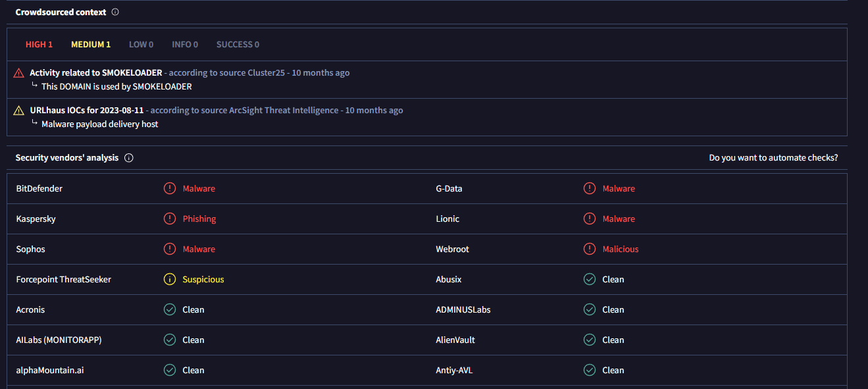Select the HIGH 1 severity tab

[x=39, y=45]
